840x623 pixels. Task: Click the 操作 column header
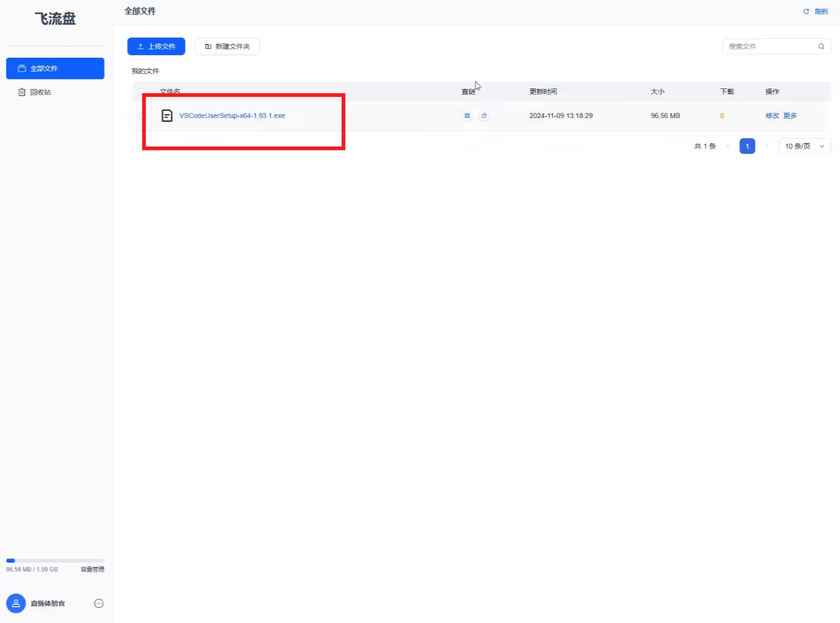click(772, 92)
